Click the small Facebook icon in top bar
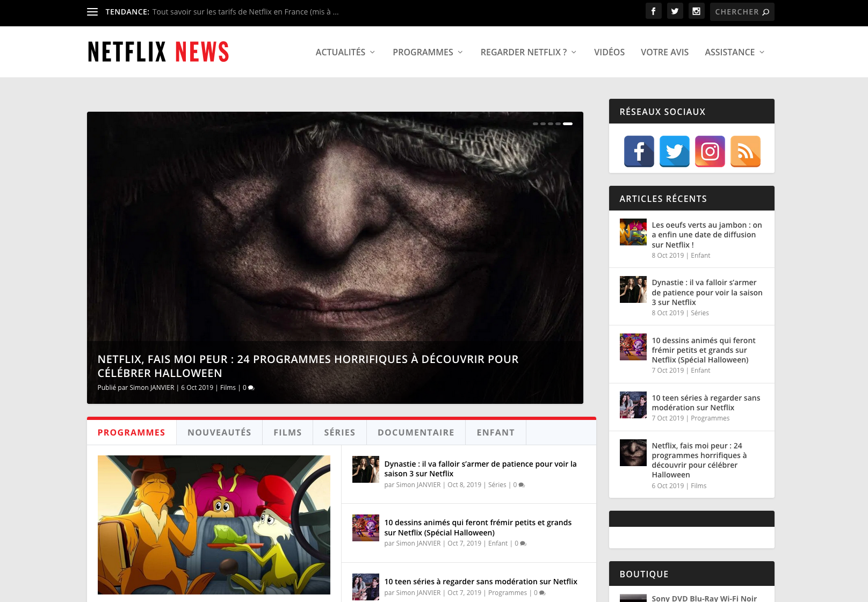Screen dimensions: 868x602 pos(653,11)
